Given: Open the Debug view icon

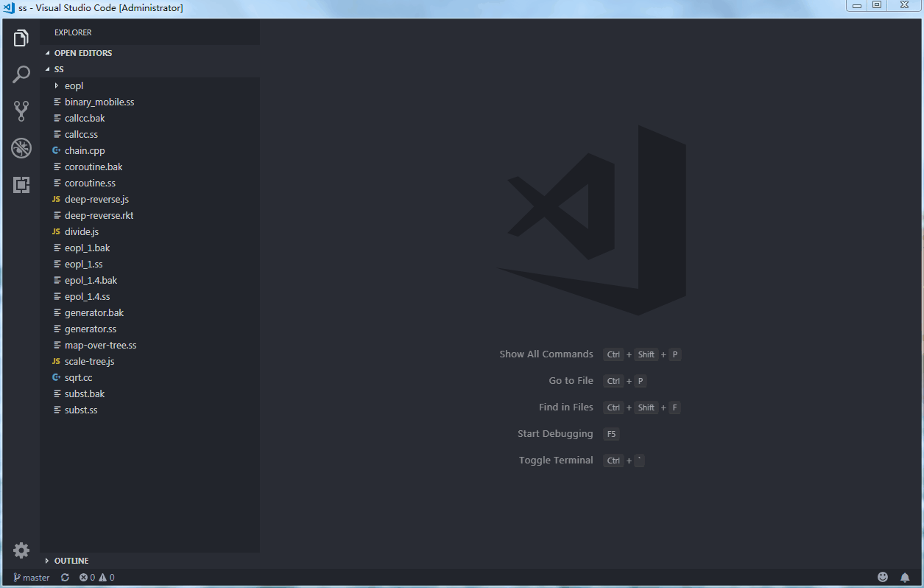Looking at the screenshot, I should click(x=21, y=147).
